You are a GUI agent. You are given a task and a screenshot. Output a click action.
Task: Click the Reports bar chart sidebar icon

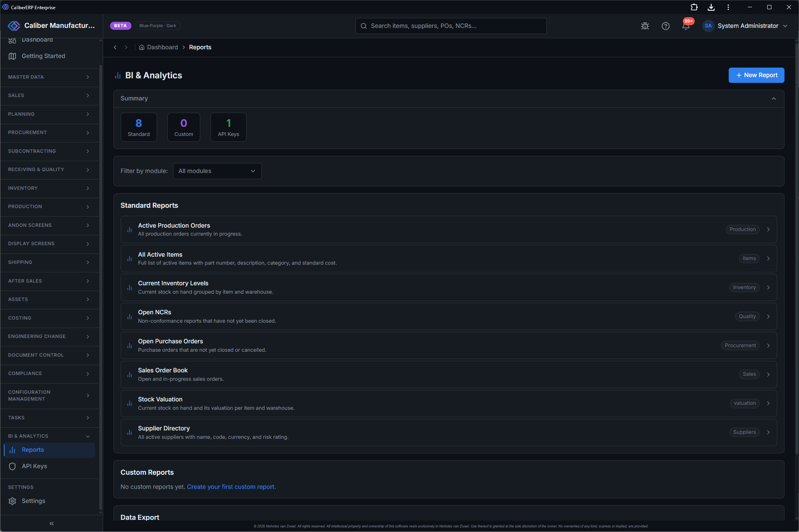[12, 450]
